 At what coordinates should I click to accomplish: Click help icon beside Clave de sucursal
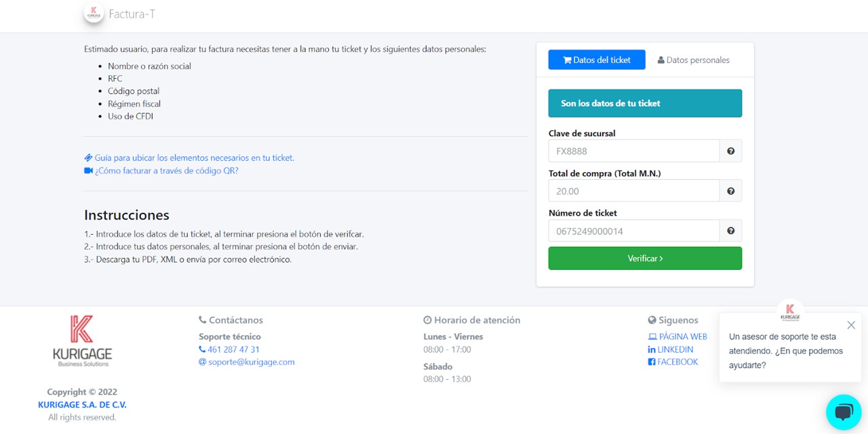coord(730,151)
